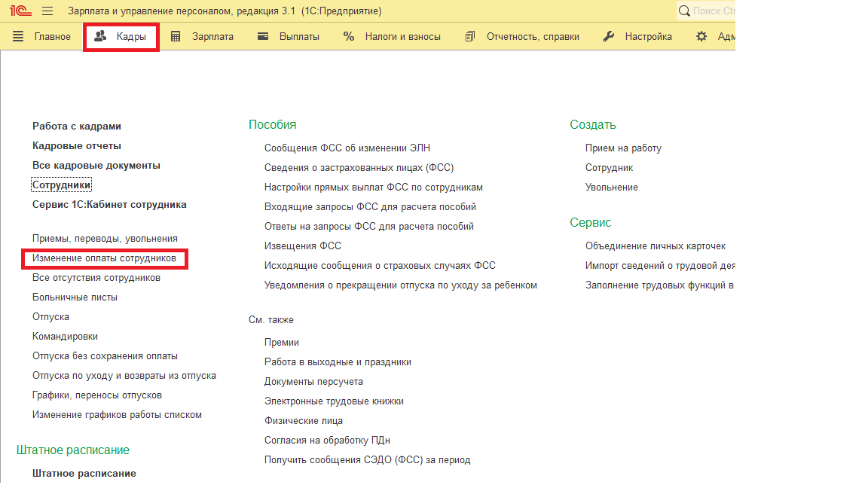Open Сведения о застрахованных лицах (ФСС)

tap(359, 168)
